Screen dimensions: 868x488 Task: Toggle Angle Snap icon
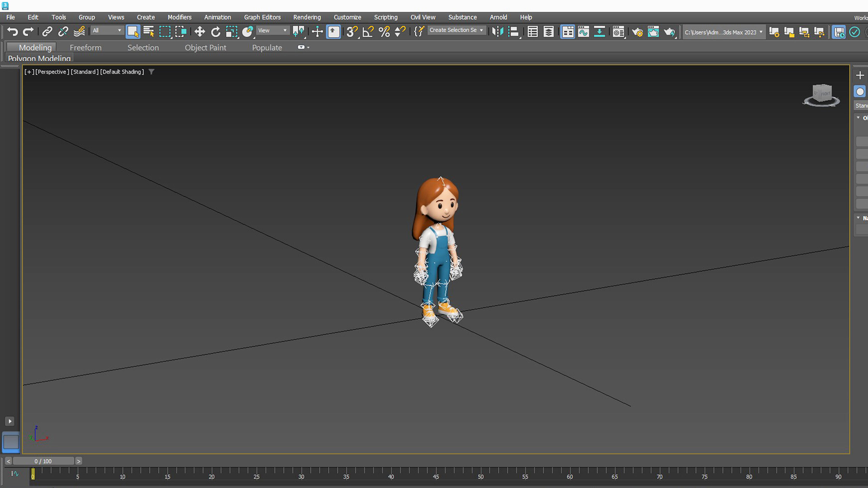click(x=368, y=32)
